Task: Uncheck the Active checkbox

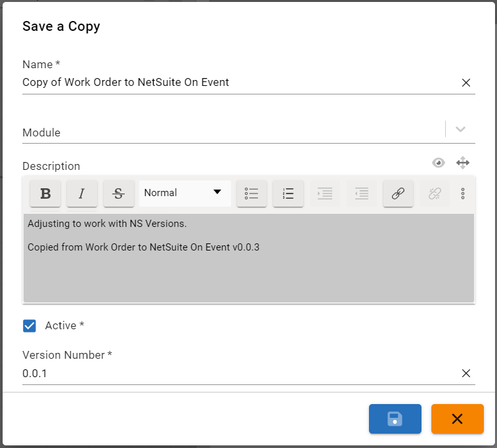Action: pyautogui.click(x=30, y=326)
